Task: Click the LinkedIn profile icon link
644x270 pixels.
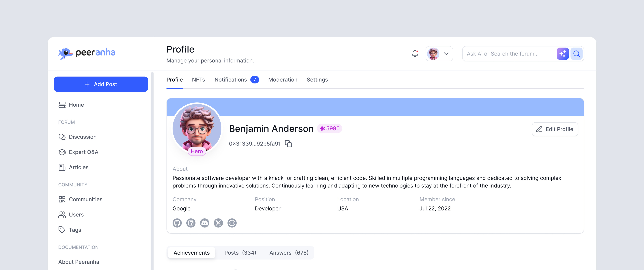Action: click(x=191, y=223)
